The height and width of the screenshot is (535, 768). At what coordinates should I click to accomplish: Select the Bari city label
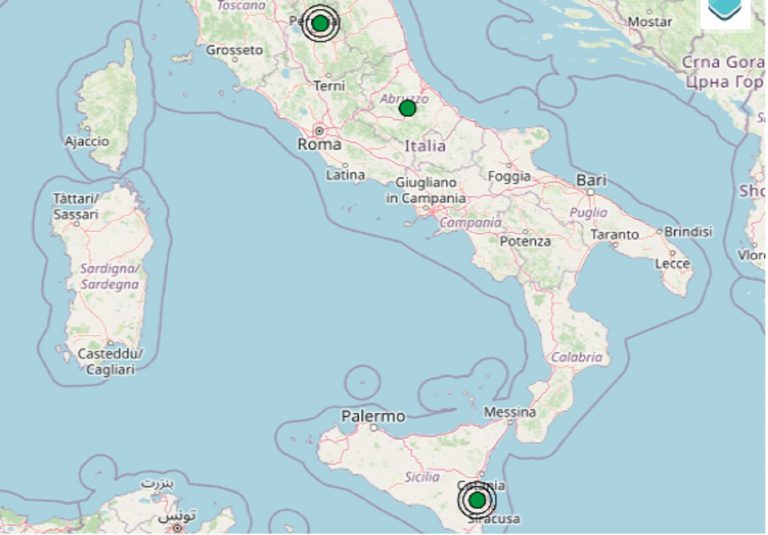pos(592,180)
